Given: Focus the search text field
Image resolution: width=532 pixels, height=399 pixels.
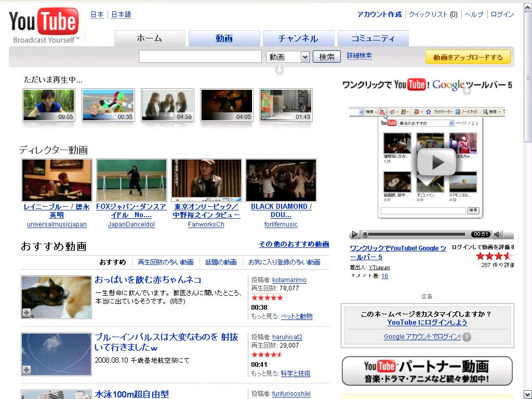Looking at the screenshot, I should 200,57.
